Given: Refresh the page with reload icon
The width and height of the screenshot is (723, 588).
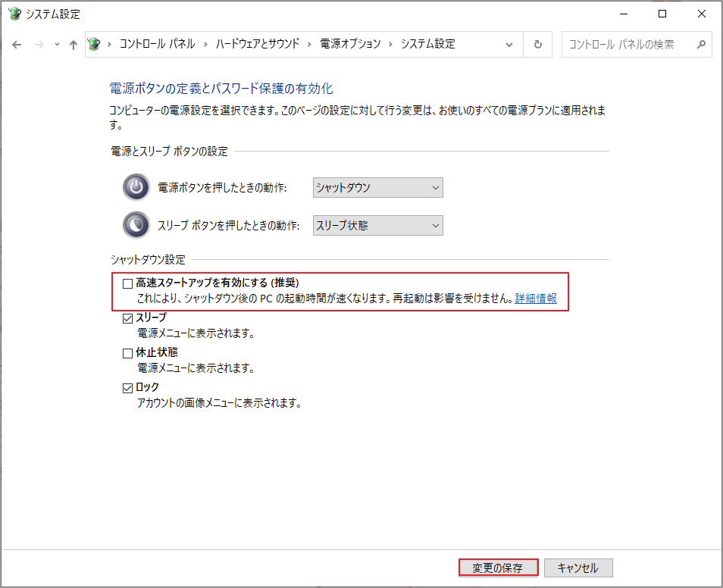Looking at the screenshot, I should tap(537, 44).
